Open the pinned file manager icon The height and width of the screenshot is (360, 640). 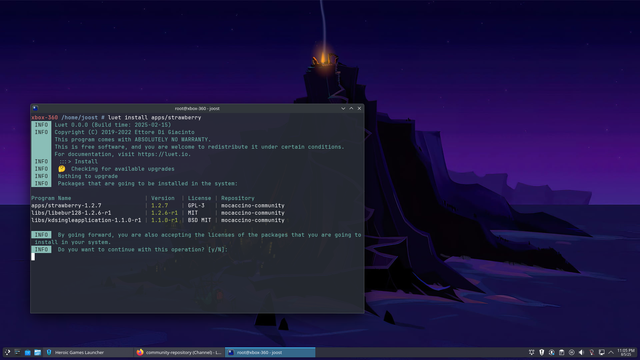click(x=37, y=352)
